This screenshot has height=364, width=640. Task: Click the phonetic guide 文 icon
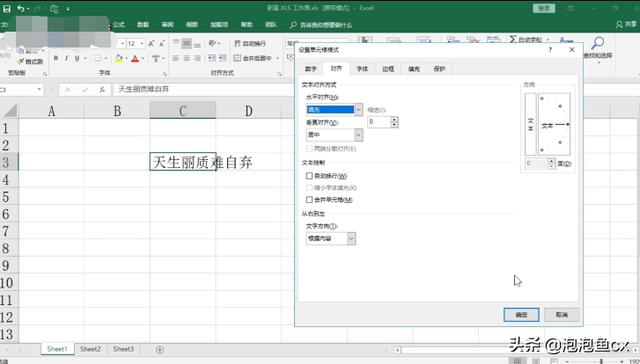(156, 58)
